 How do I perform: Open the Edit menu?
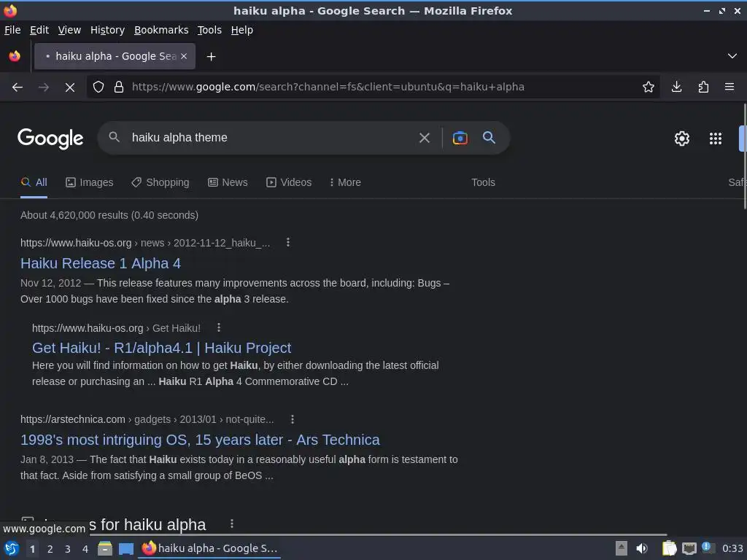pyautogui.click(x=39, y=30)
